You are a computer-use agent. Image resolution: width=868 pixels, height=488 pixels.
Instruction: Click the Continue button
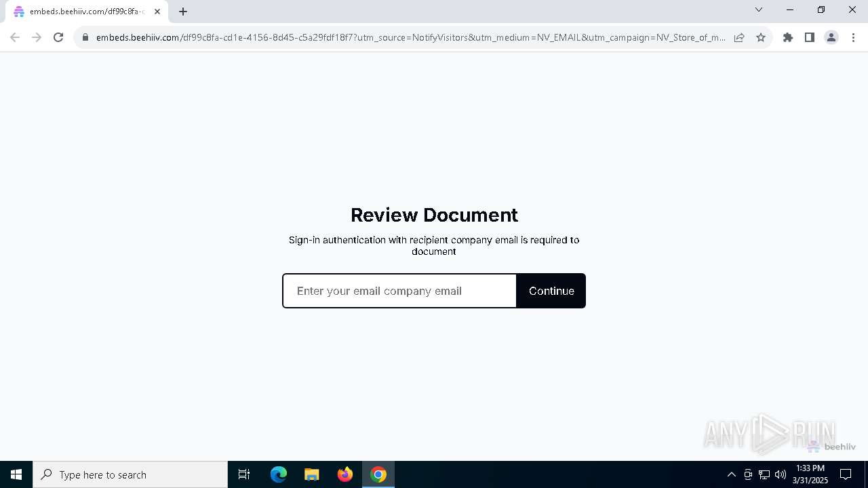coord(551,291)
